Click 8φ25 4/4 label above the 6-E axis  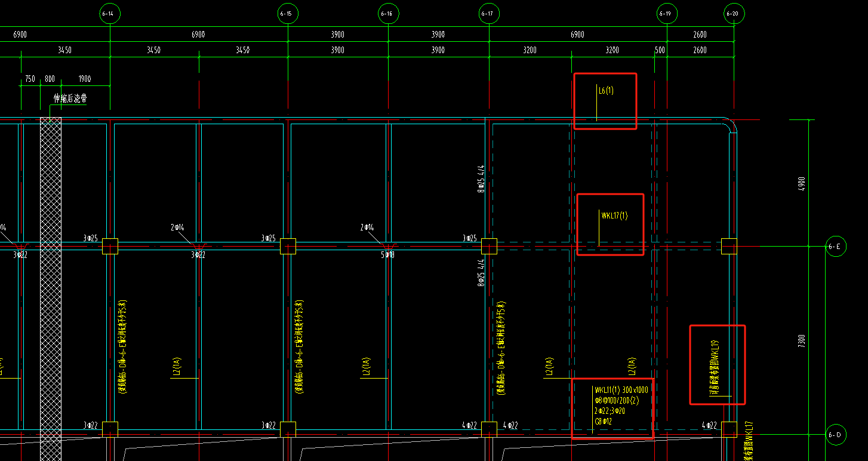point(481,178)
